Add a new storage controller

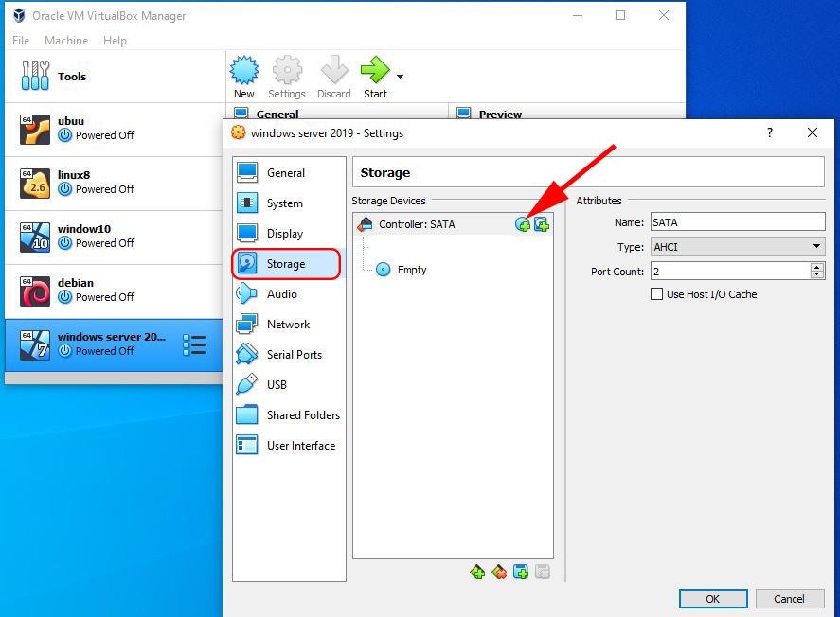478,572
